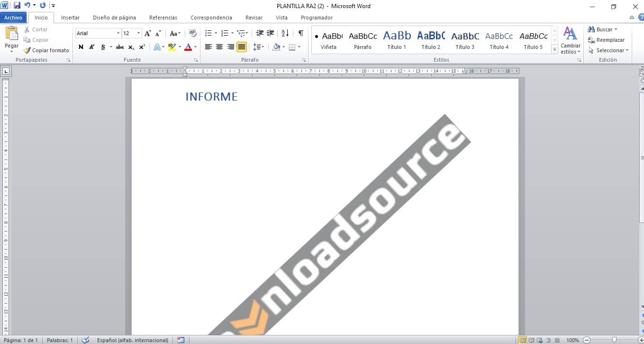The width and height of the screenshot is (644, 344).
Task: Apply the Viñeta style
Action: [328, 40]
